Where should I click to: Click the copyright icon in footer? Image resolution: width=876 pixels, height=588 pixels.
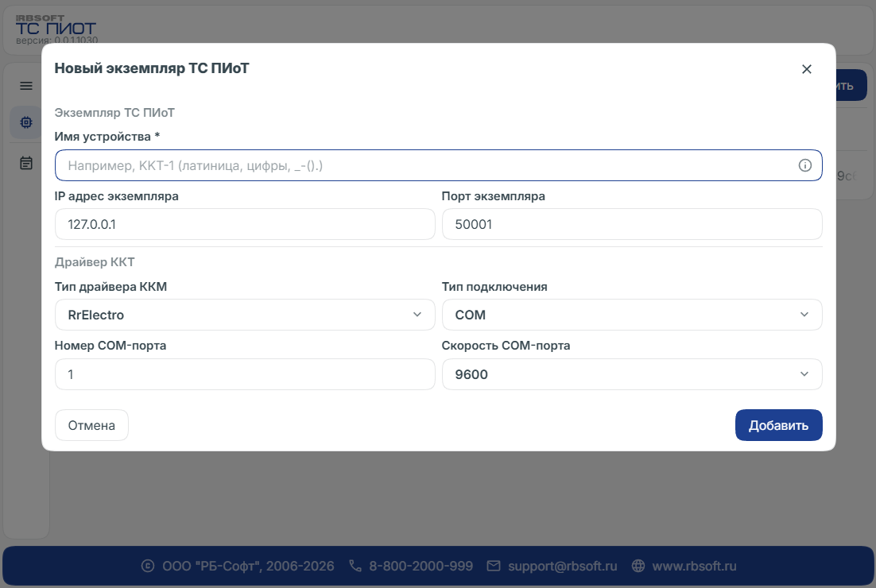[x=148, y=566]
